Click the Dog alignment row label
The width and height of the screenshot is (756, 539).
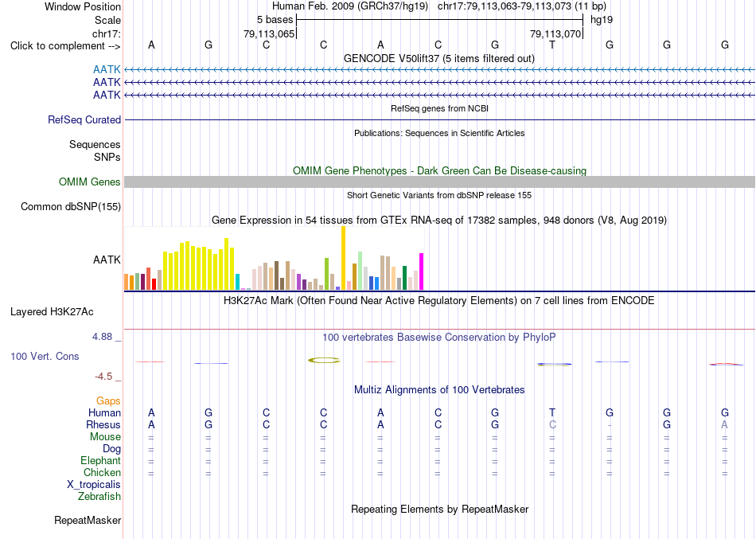[111, 449]
